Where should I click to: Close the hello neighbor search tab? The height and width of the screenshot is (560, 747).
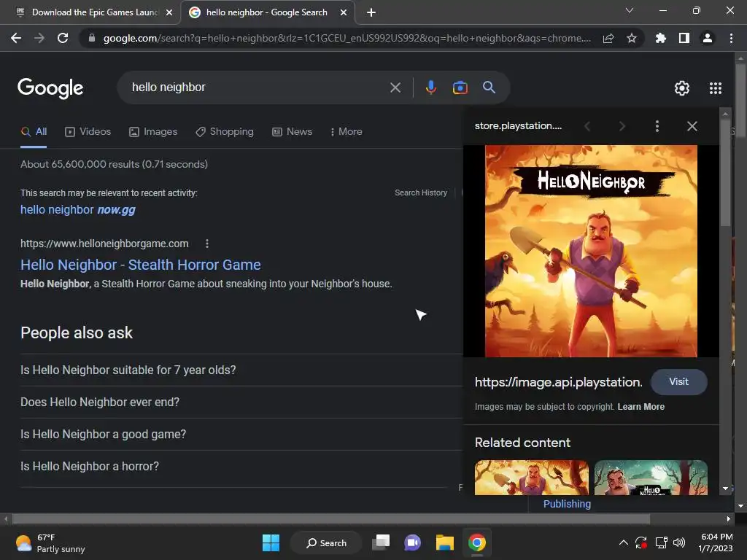tap(344, 12)
